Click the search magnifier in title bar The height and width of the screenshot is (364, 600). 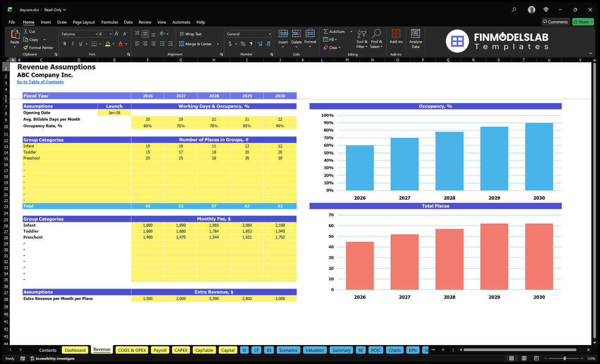click(x=514, y=9)
